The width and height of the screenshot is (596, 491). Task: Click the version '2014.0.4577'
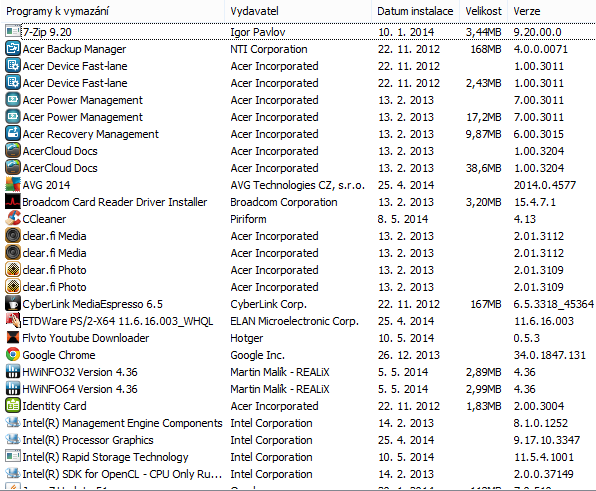point(545,185)
